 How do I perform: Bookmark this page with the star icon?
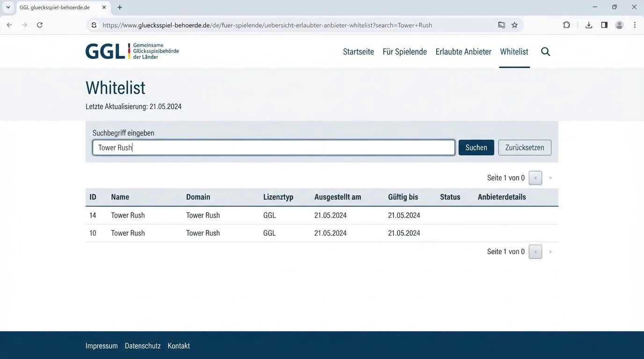[x=514, y=25]
